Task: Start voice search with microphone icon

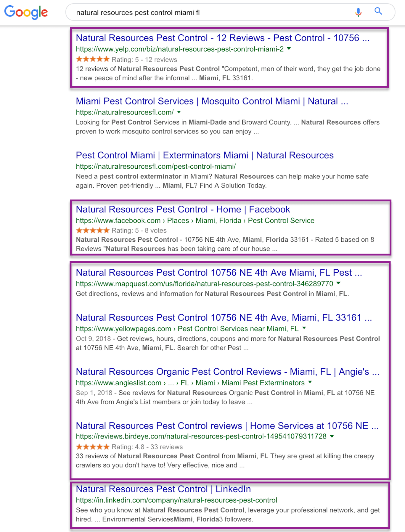Action: [x=358, y=12]
